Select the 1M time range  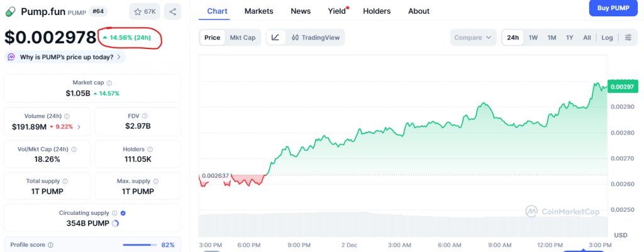point(552,37)
